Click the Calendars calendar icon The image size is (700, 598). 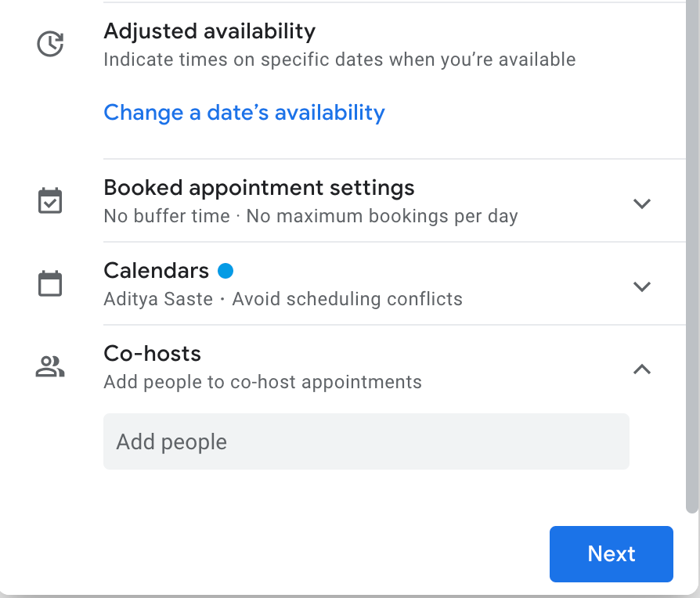click(x=50, y=283)
